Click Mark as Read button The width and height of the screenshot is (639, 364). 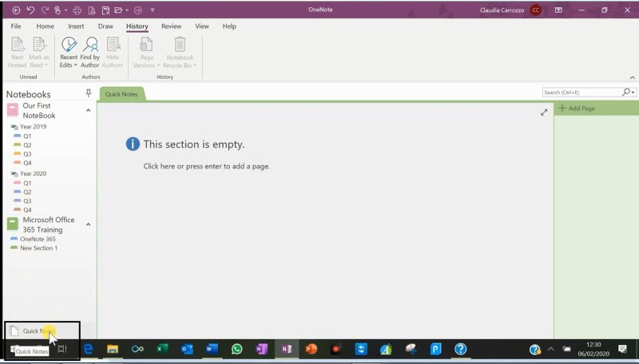click(38, 52)
